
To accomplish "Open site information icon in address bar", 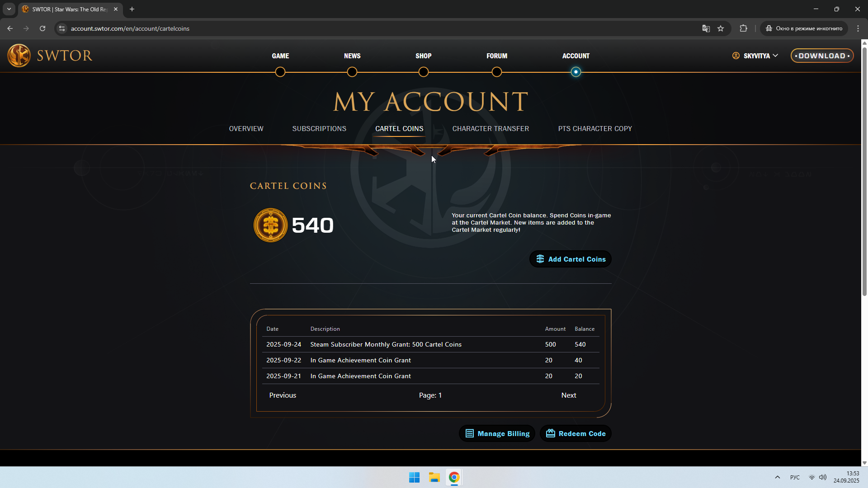I will [62, 28].
